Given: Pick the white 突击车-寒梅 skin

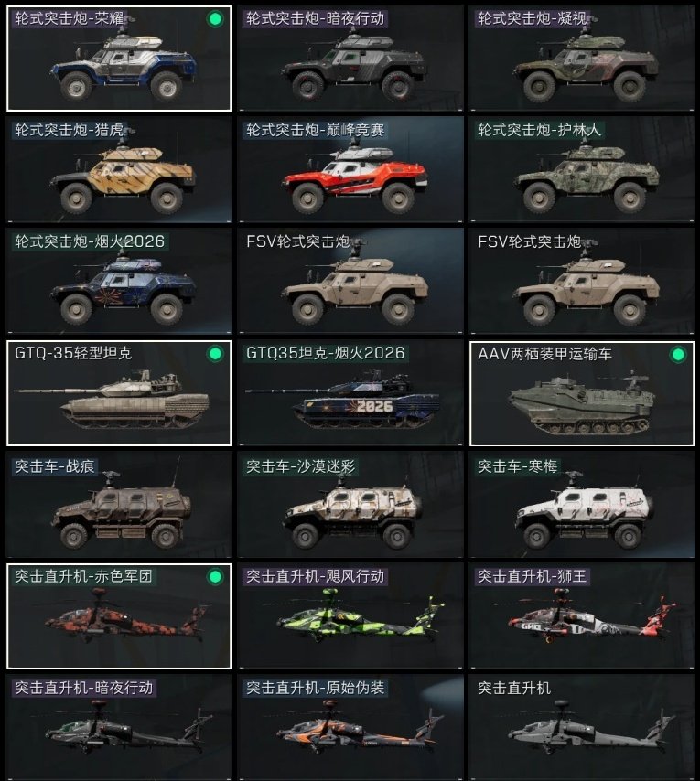Looking at the screenshot, I should pos(582,505).
